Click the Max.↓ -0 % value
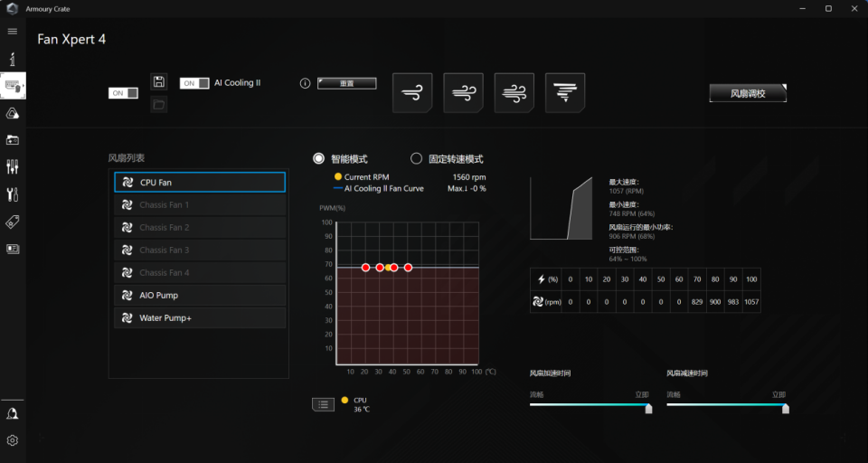This screenshot has height=463, width=868. tap(467, 188)
